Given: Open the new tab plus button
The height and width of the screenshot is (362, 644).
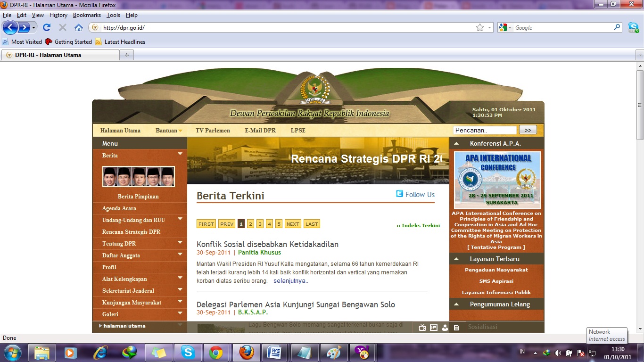Looking at the screenshot, I should (x=126, y=55).
